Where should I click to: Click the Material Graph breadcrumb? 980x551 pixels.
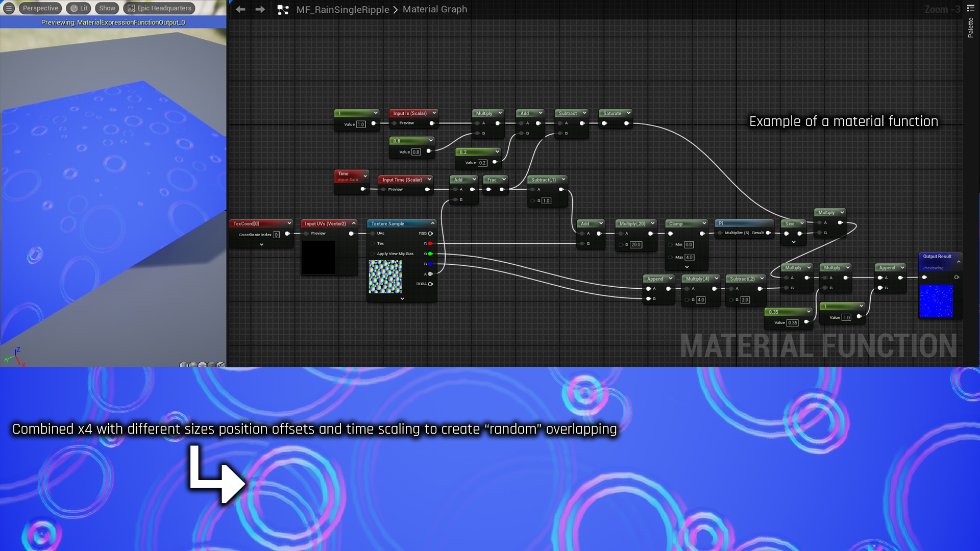(x=435, y=9)
